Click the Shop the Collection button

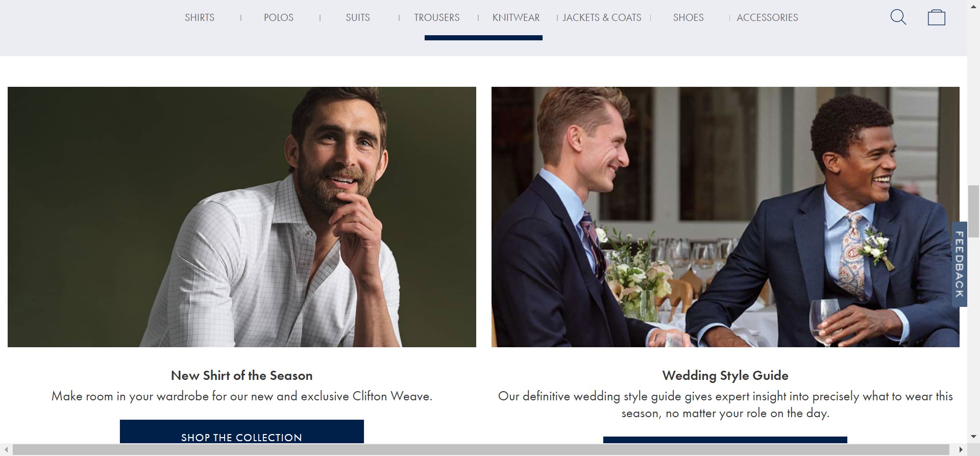[x=242, y=432]
